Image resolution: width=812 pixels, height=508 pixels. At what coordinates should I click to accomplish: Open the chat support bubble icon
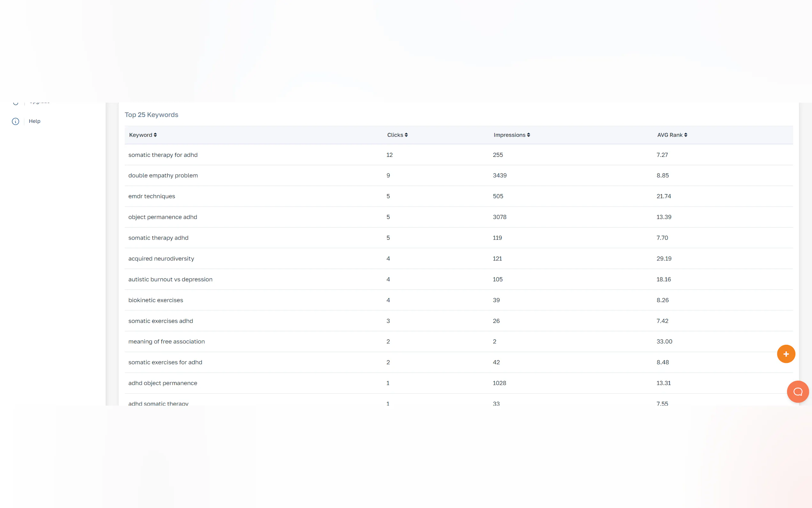pyautogui.click(x=797, y=392)
